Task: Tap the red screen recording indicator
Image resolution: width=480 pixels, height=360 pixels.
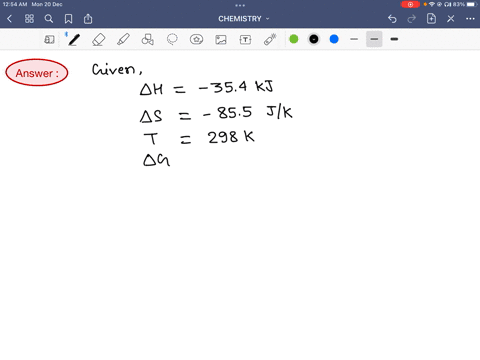Action: click(x=410, y=4)
